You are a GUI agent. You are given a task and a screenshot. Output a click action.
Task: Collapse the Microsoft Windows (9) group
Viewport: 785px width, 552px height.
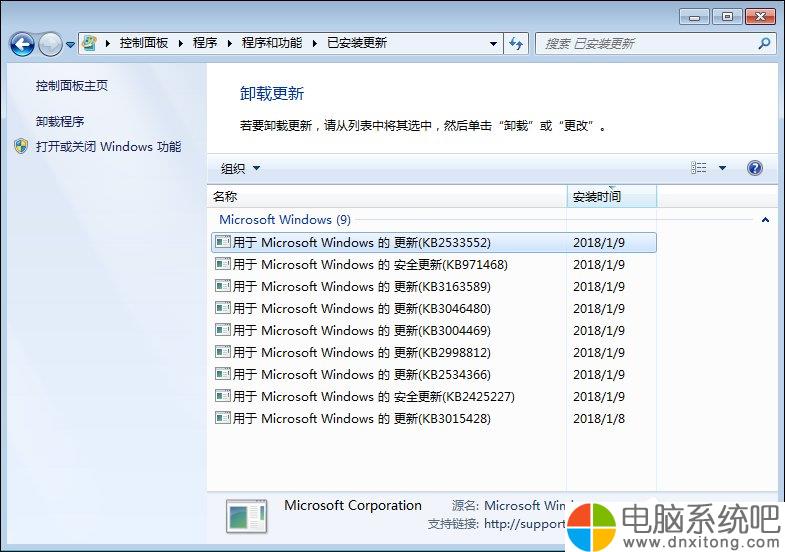pos(765,220)
